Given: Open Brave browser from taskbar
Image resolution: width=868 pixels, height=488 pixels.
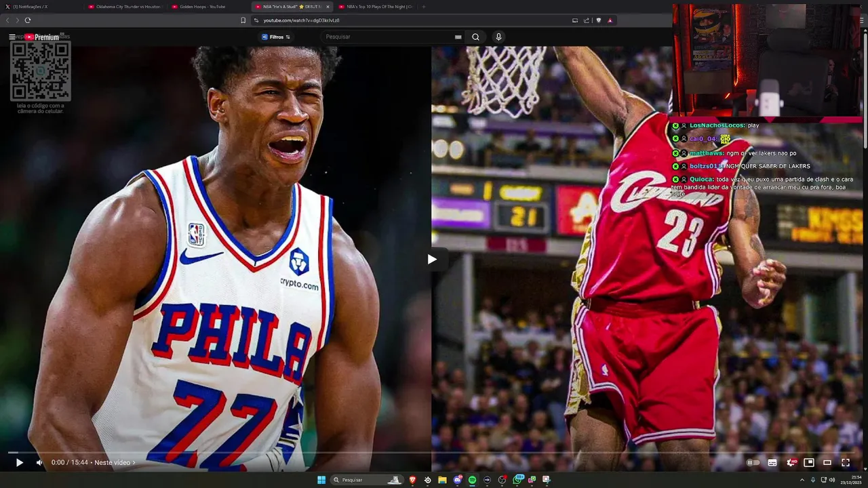Looking at the screenshot, I should coord(412,480).
